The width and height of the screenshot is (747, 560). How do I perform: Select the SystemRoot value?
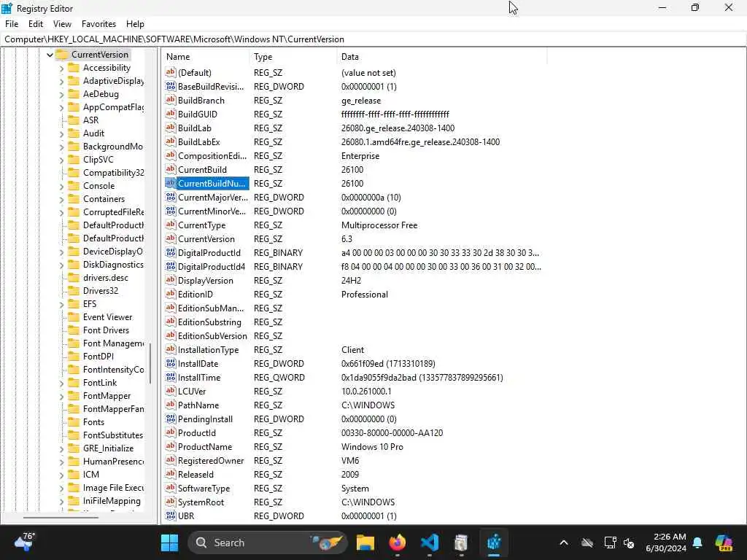coord(201,502)
